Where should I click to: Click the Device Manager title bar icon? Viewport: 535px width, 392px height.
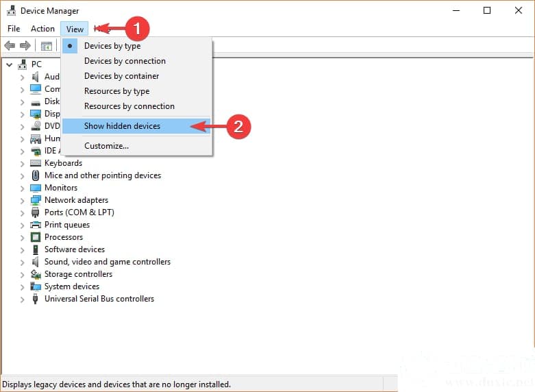pyautogui.click(x=11, y=10)
